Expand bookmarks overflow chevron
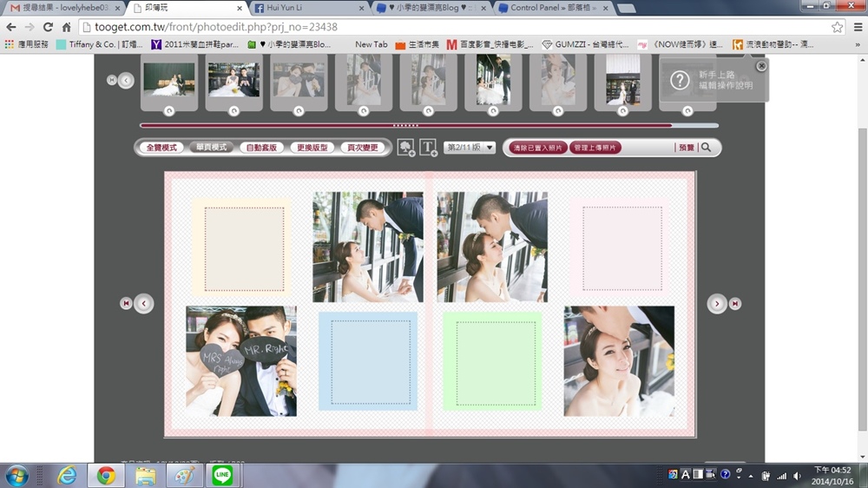The image size is (868, 488). (x=858, y=44)
